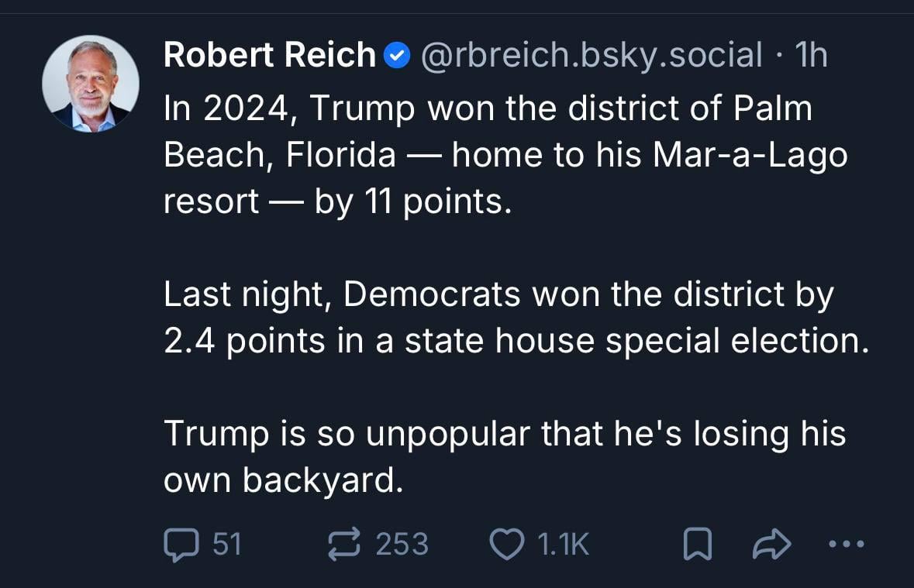Open Robert Reich's profile picture
Screen dimensions: 914x588
pos(91,83)
